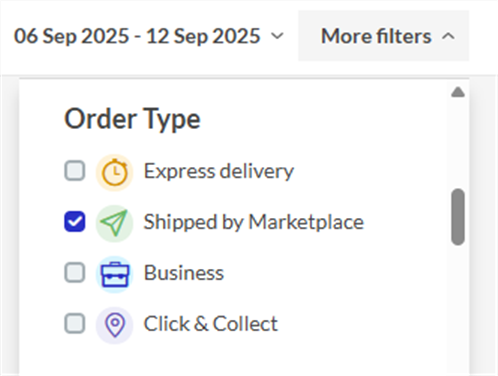Select the Express delivery label
This screenshot has height=376, width=498.
219,171
